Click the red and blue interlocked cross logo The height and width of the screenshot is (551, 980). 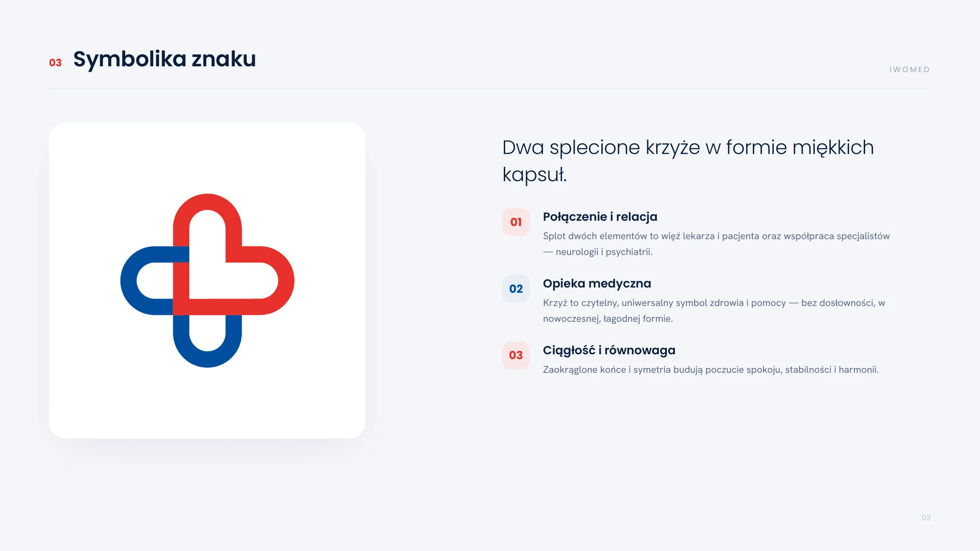tap(207, 280)
